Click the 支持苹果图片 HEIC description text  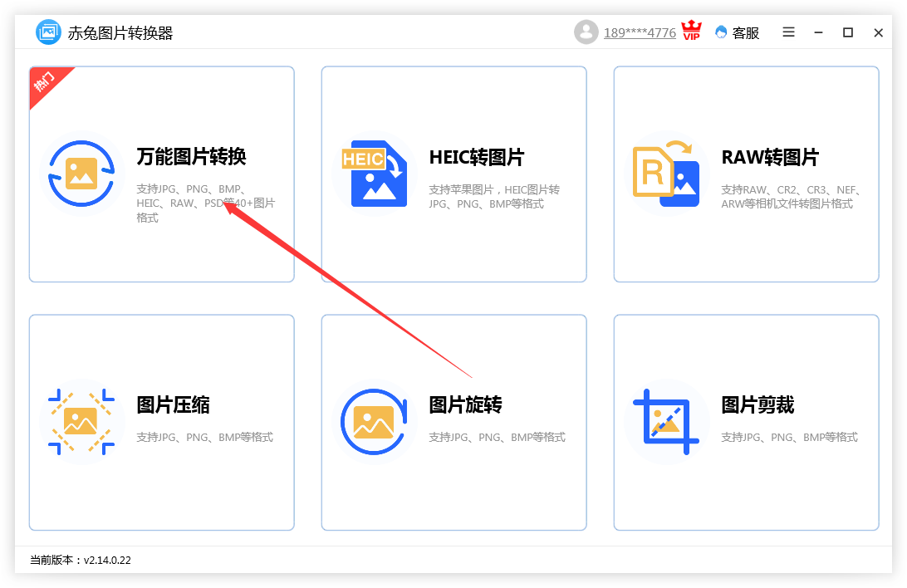coord(494,197)
